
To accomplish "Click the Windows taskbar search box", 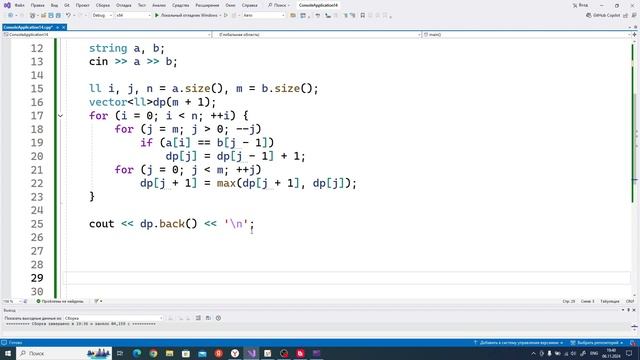I will coord(64,353).
